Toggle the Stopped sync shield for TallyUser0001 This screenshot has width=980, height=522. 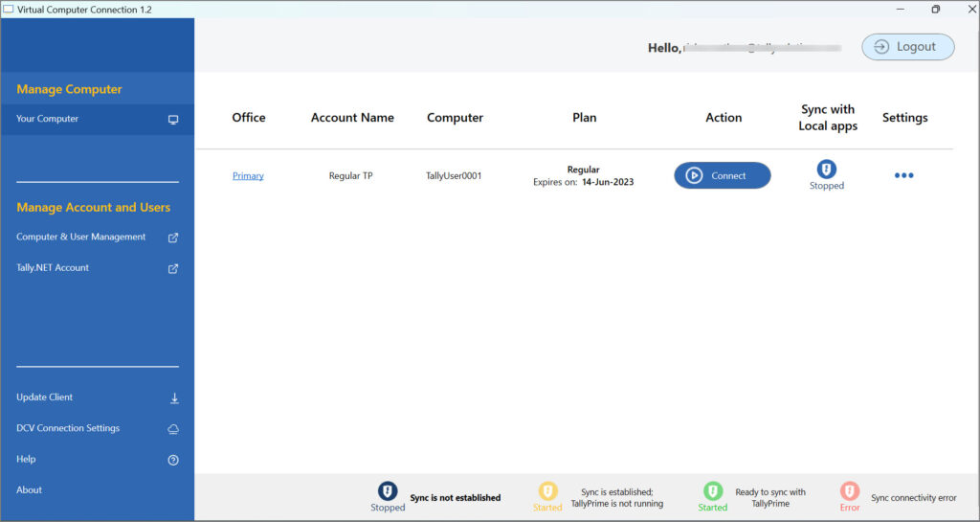pyautogui.click(x=826, y=170)
